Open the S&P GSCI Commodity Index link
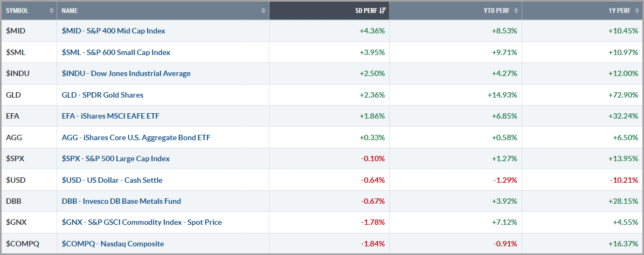The width and height of the screenshot is (644, 255). click(142, 222)
